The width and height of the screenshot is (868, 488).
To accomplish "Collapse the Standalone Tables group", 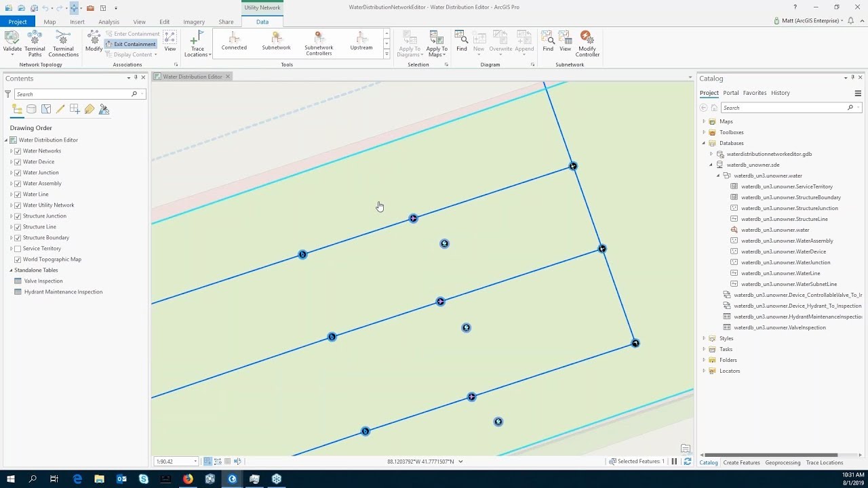I will coord(12,270).
